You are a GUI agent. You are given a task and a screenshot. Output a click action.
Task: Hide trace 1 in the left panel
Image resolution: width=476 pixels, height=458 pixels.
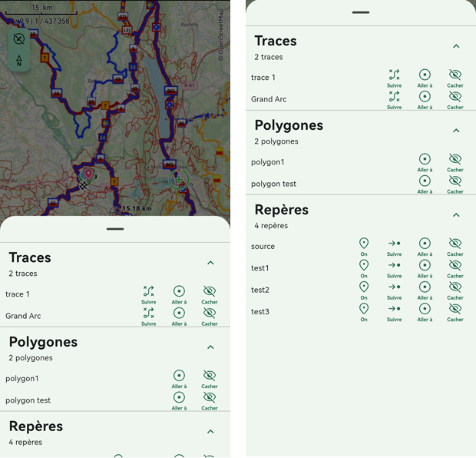210,294
